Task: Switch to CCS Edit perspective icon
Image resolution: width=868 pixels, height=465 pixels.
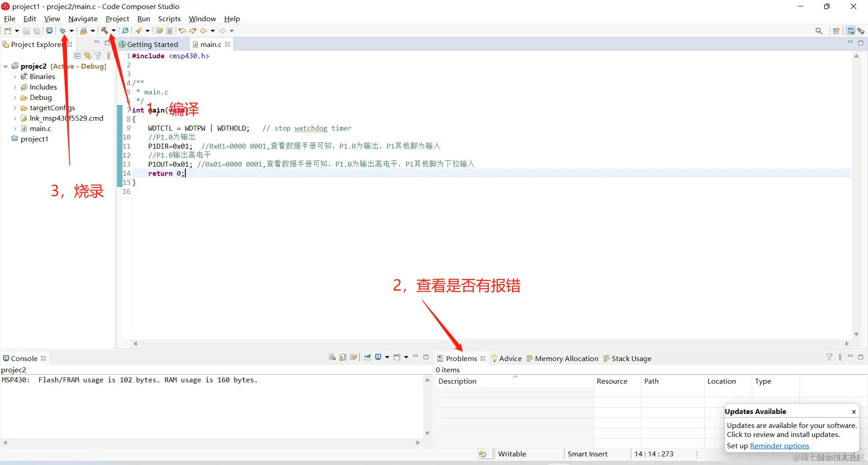Action: tap(851, 31)
